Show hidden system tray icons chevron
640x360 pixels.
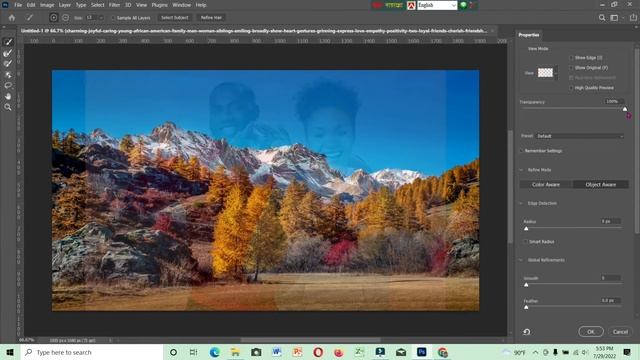coord(535,352)
